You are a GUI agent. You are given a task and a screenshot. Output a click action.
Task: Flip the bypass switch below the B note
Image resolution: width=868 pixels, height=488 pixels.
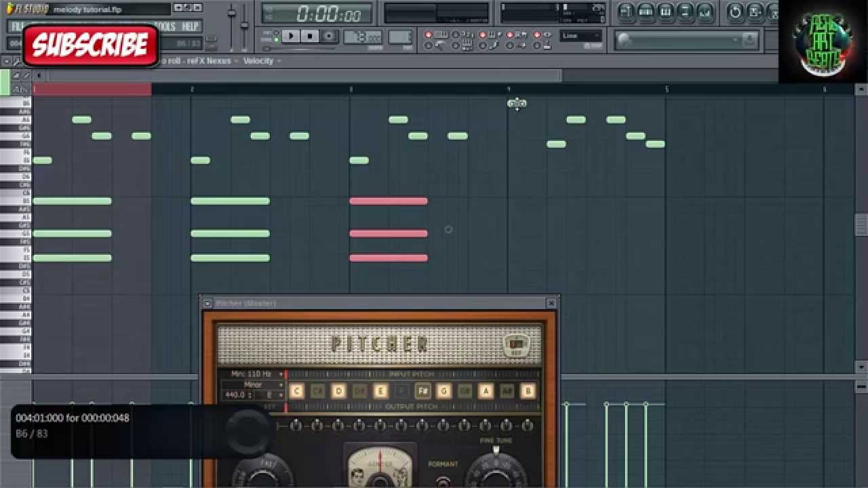(528, 426)
